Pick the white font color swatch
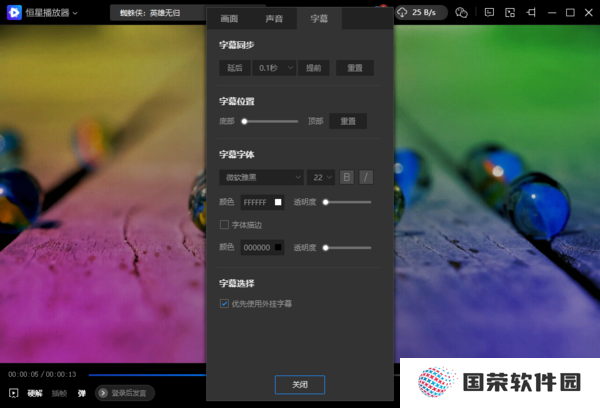600x408 pixels. pos(278,202)
